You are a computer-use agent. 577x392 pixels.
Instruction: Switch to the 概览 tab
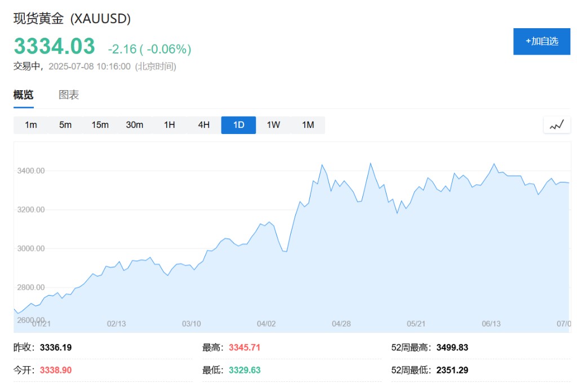click(24, 95)
